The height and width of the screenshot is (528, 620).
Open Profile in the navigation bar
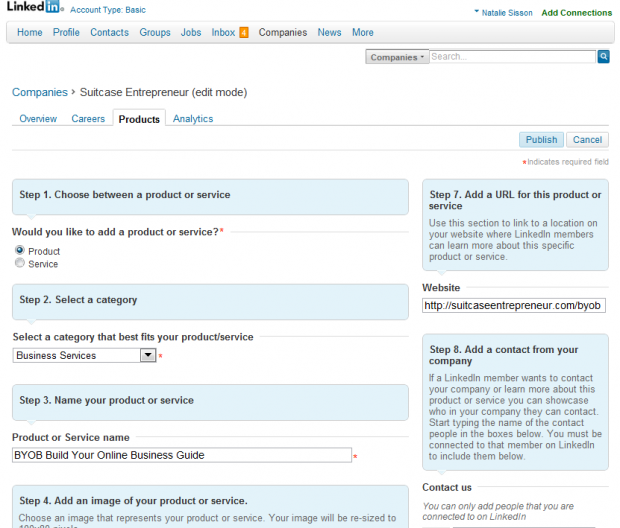66,32
